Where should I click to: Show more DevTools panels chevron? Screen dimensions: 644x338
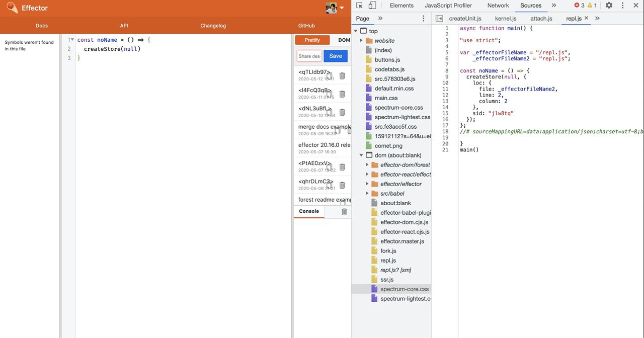coord(554,6)
